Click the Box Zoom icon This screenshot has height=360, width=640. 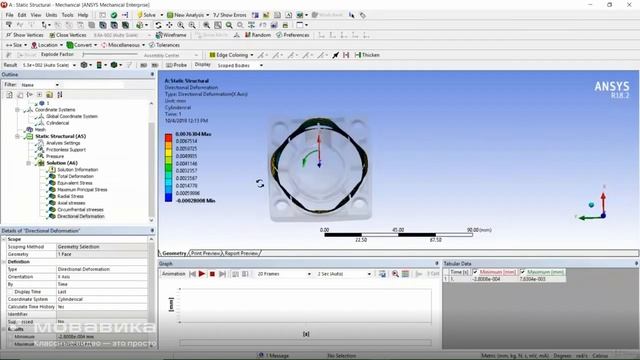tap(192, 25)
